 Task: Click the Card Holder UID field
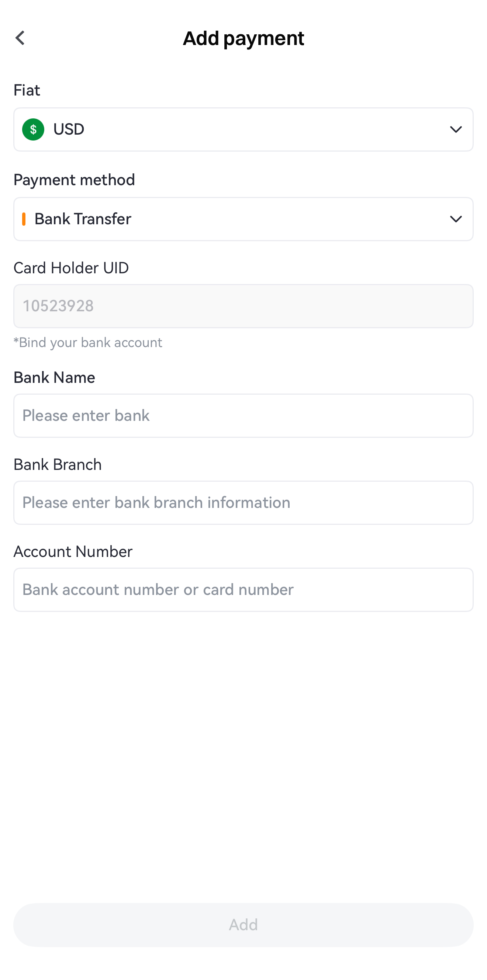pyautogui.click(x=243, y=306)
